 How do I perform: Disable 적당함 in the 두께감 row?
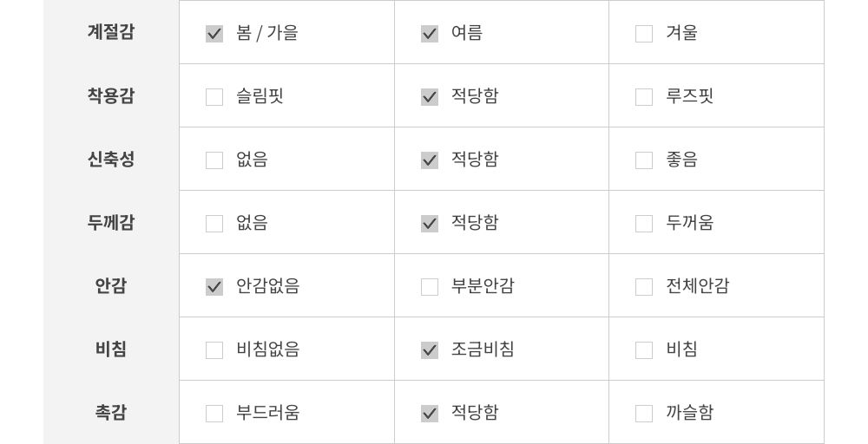click(430, 224)
